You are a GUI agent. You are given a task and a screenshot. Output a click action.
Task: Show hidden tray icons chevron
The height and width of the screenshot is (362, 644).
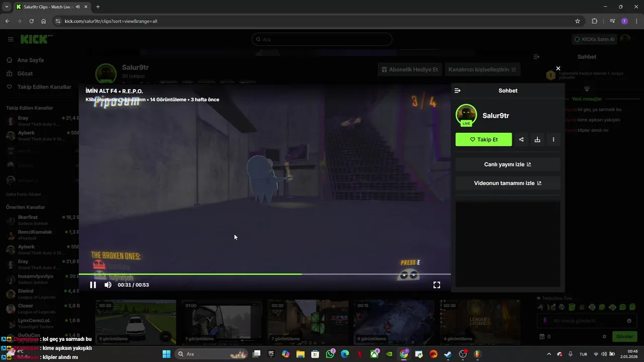point(549,354)
